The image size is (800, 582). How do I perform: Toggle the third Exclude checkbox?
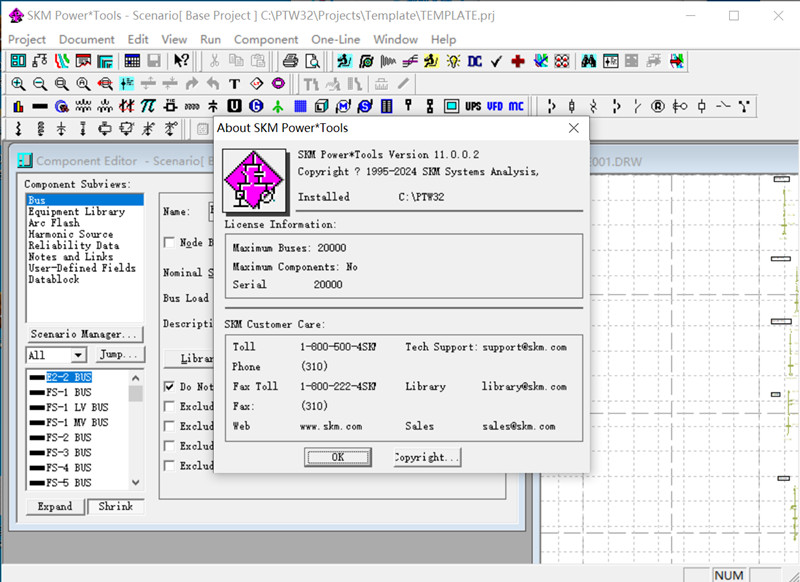[x=169, y=446]
